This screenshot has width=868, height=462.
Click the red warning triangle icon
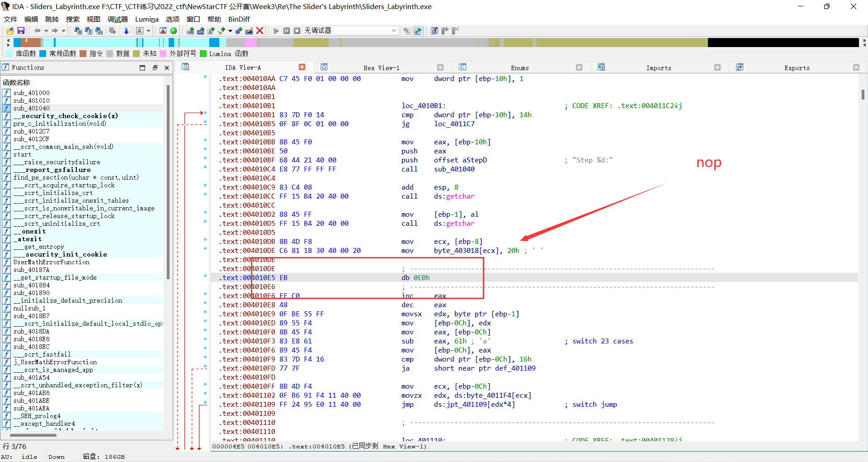(x=163, y=31)
